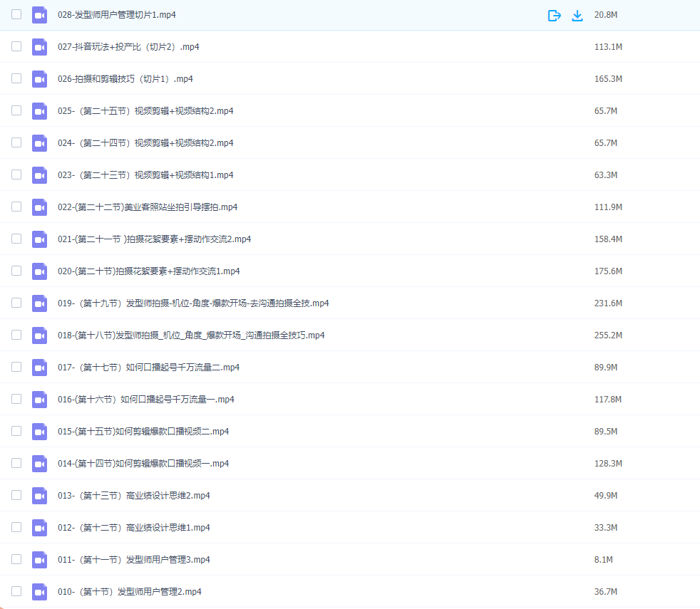
Task: Select the checkbox for 011 发型师用户管理3
Action: (x=16, y=559)
